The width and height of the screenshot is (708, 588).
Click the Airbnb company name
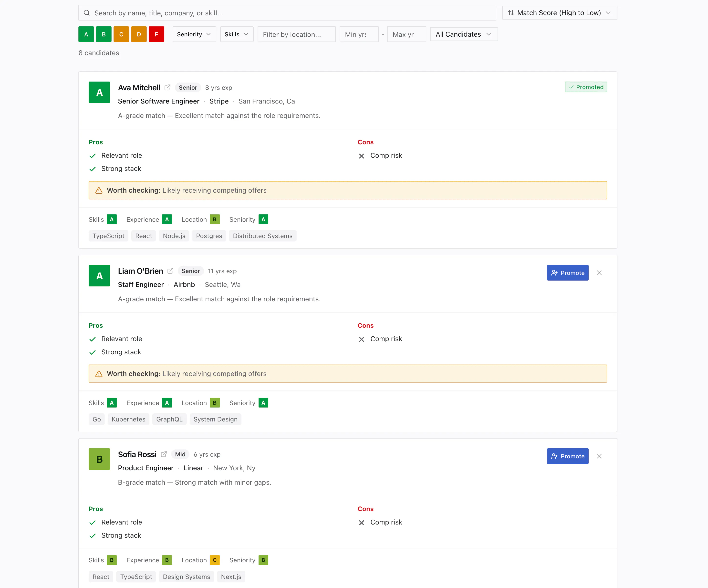[184, 284]
